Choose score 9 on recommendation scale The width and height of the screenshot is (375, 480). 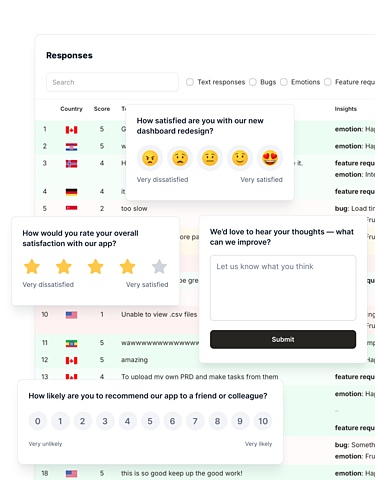[x=240, y=421]
